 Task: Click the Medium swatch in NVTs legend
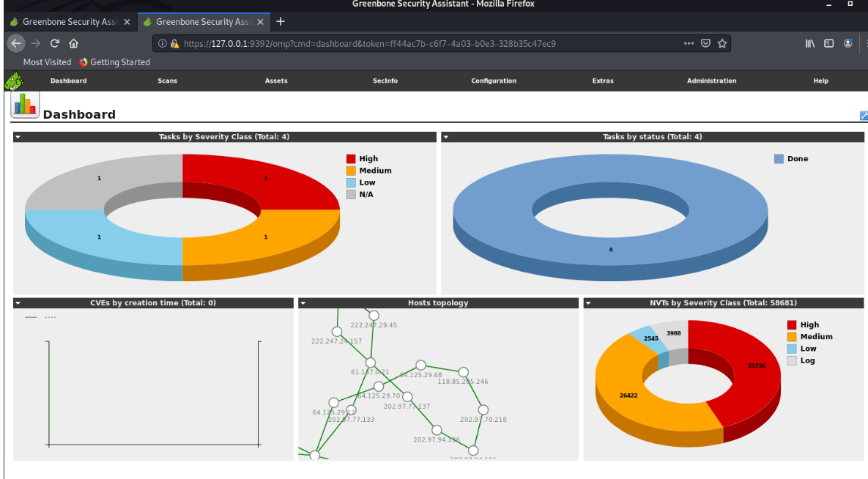pos(792,337)
